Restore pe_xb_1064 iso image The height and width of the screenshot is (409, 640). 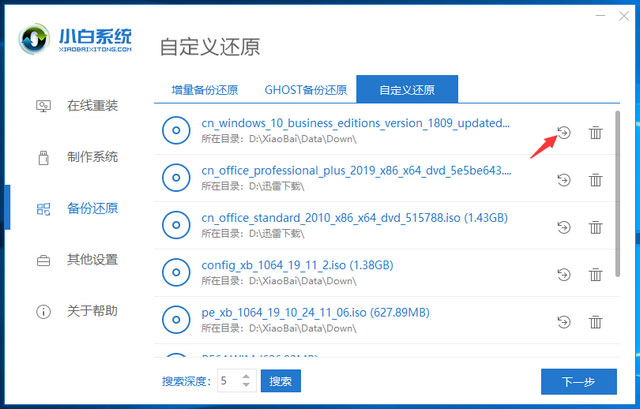click(563, 321)
